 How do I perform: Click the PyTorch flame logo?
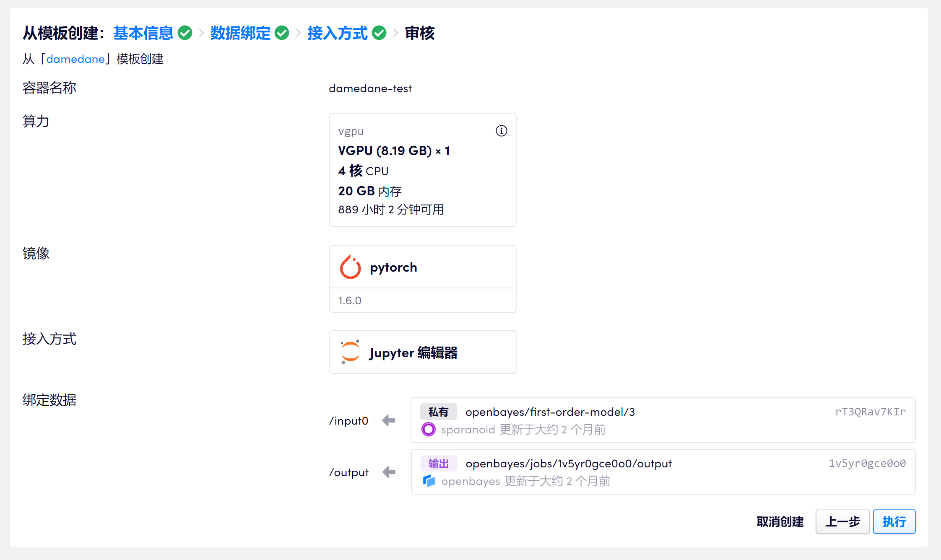point(350,267)
